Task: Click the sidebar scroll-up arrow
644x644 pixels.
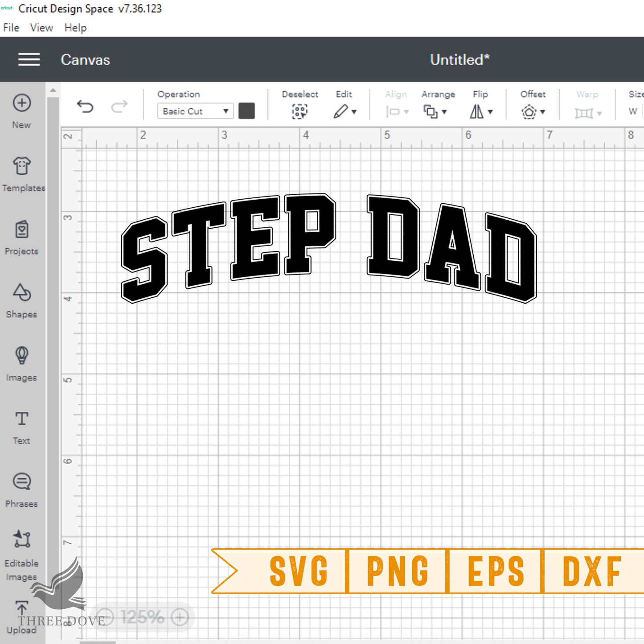Action: point(53,90)
